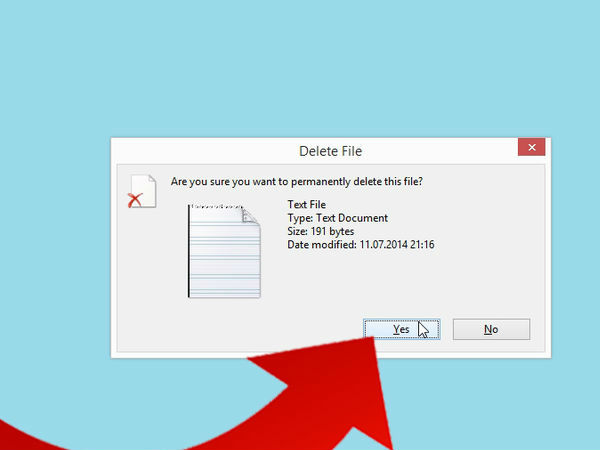The height and width of the screenshot is (450, 600).
Task: Click the Delete File title bar
Action: tap(330, 151)
